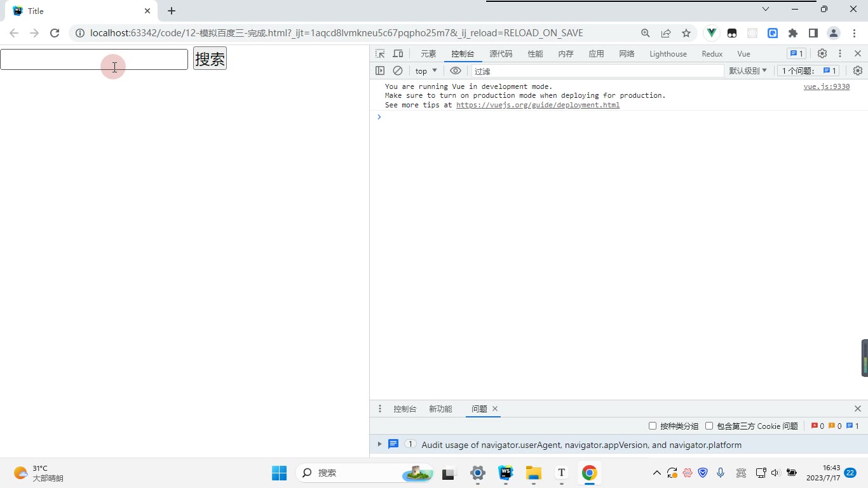
Task: Tick the 包含第三方 Cookie 问题 checkbox
Action: 709,426
